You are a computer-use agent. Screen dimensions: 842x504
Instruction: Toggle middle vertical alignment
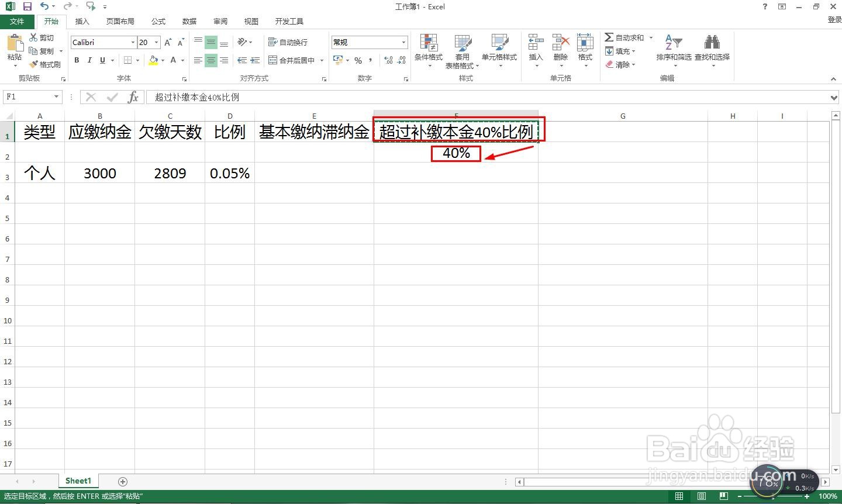(211, 42)
